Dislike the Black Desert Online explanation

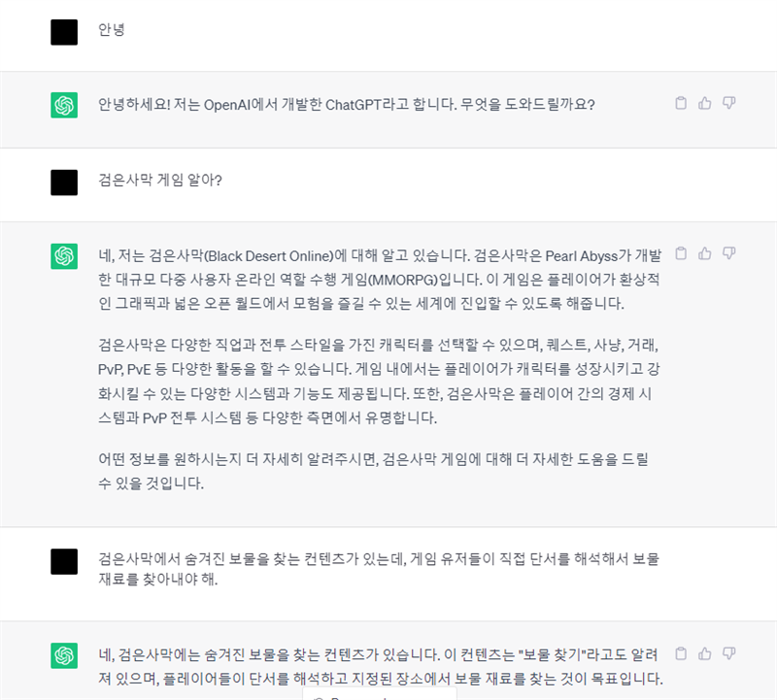tap(729, 253)
